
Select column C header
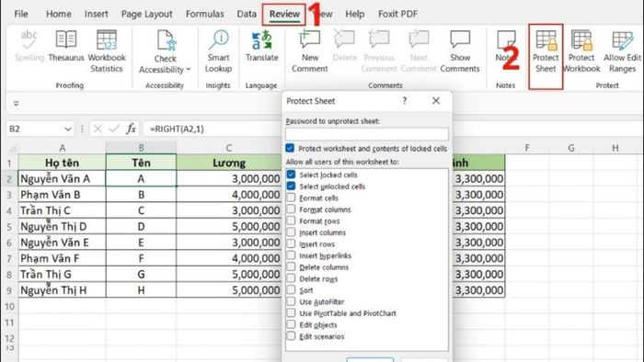(x=229, y=148)
